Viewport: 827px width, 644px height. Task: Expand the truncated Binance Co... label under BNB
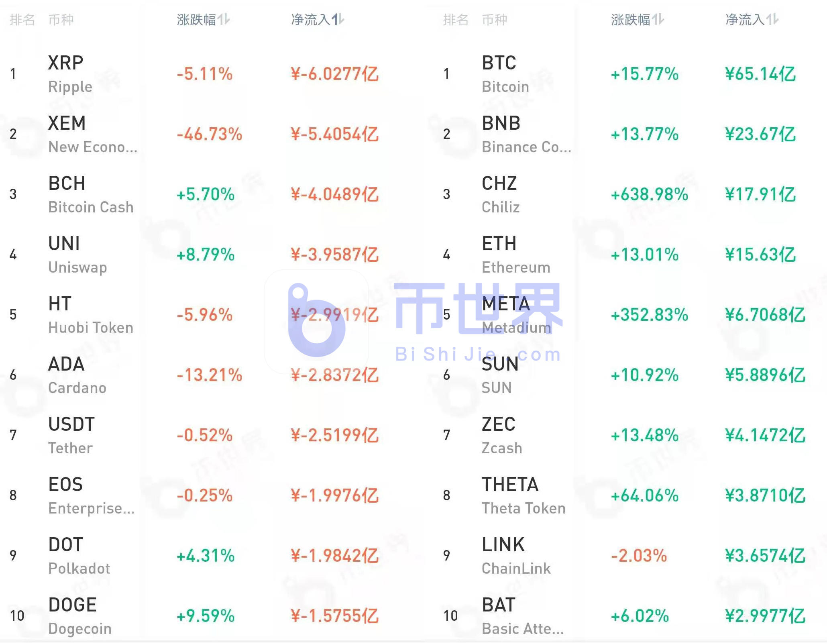[526, 147]
